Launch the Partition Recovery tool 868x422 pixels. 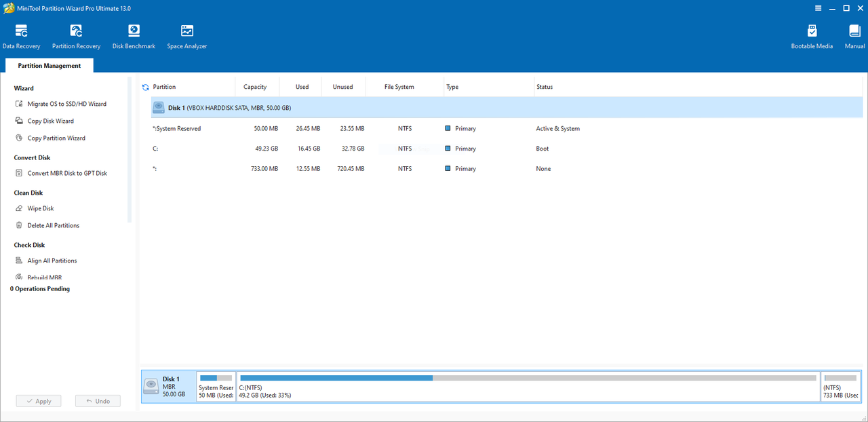point(76,37)
